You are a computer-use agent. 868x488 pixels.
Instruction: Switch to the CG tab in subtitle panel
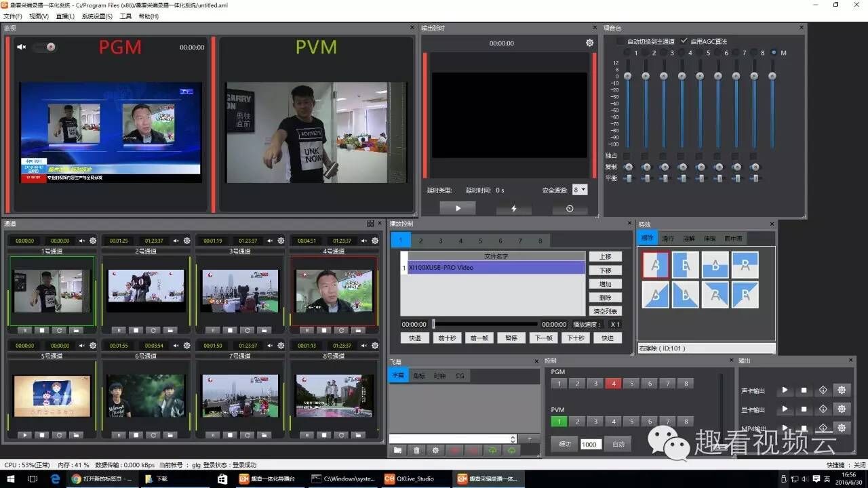[x=460, y=376]
